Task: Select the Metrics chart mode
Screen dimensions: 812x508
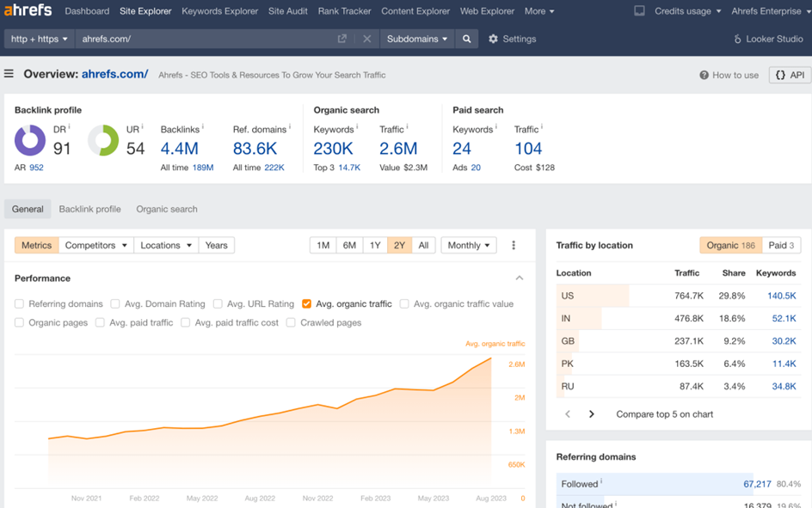Action: (37, 245)
